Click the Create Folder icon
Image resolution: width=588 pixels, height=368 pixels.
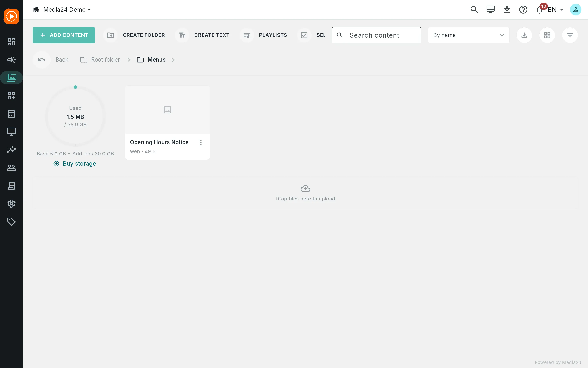[x=110, y=35]
